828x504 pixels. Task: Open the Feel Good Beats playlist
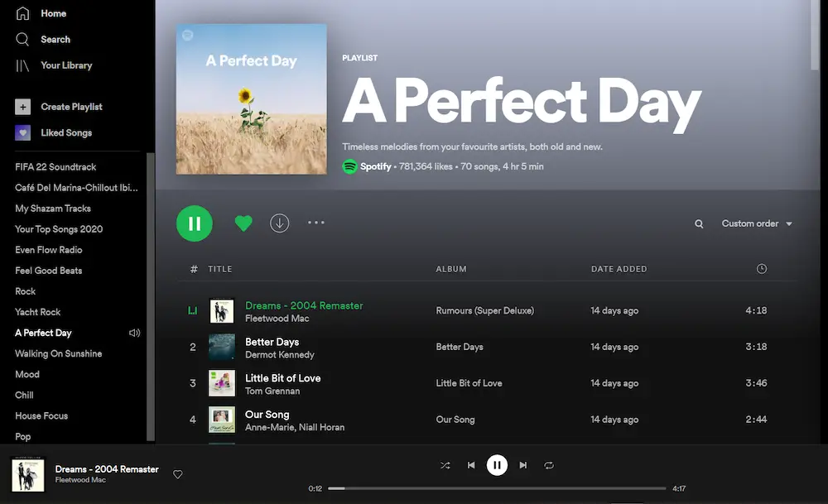pyautogui.click(x=49, y=271)
